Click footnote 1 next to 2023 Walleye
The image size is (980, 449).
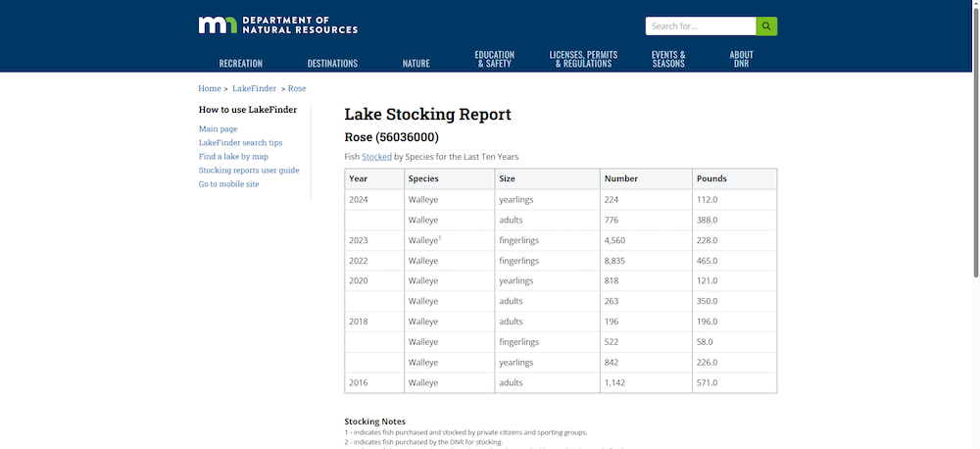(x=440, y=237)
